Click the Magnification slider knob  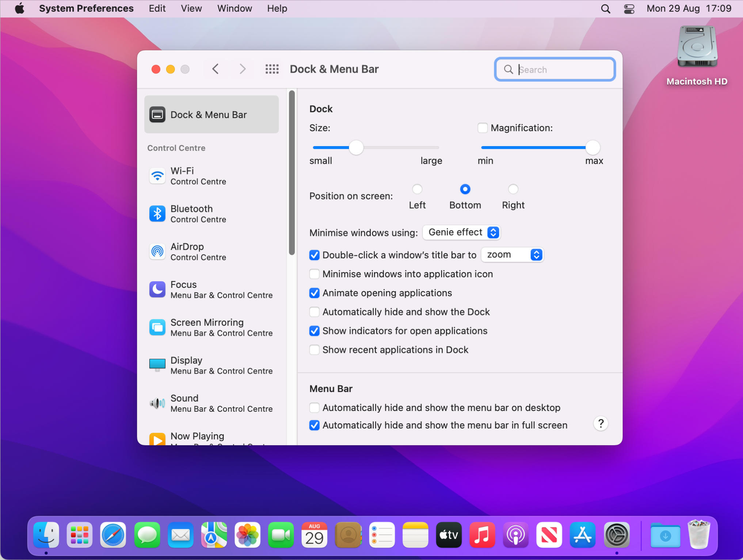click(593, 148)
